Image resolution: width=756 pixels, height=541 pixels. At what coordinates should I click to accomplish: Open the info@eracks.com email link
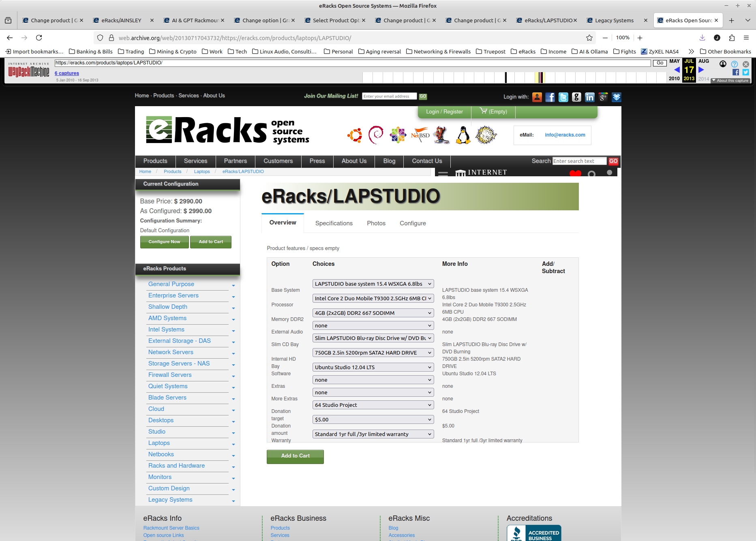565,135
